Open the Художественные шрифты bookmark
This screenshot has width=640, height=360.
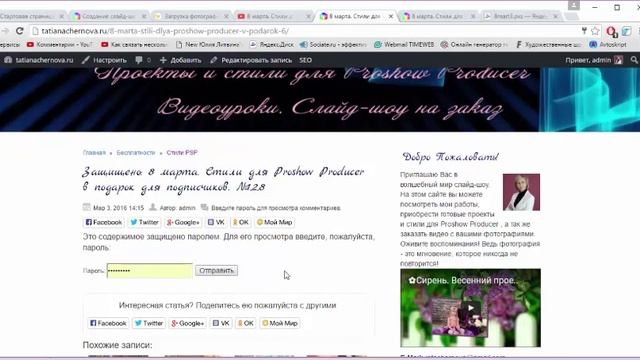[549, 44]
